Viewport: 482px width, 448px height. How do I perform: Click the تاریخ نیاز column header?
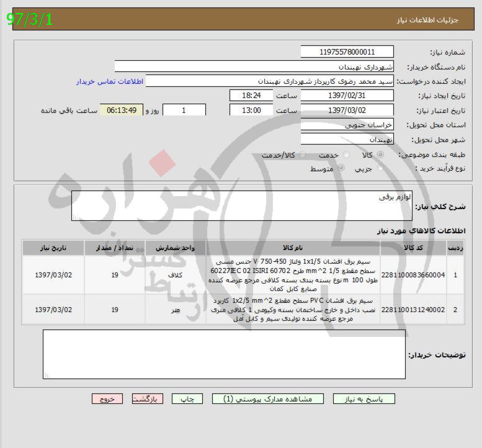coord(53,248)
